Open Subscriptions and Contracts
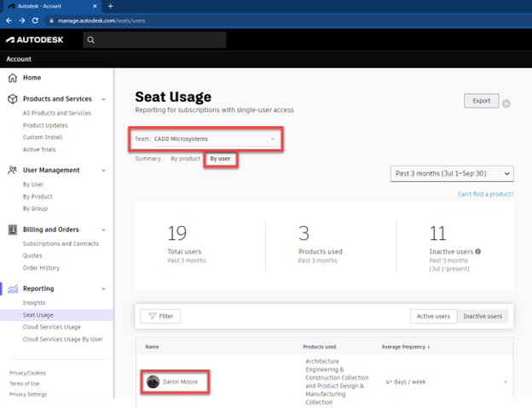The width and height of the screenshot is (532, 408). (x=61, y=243)
